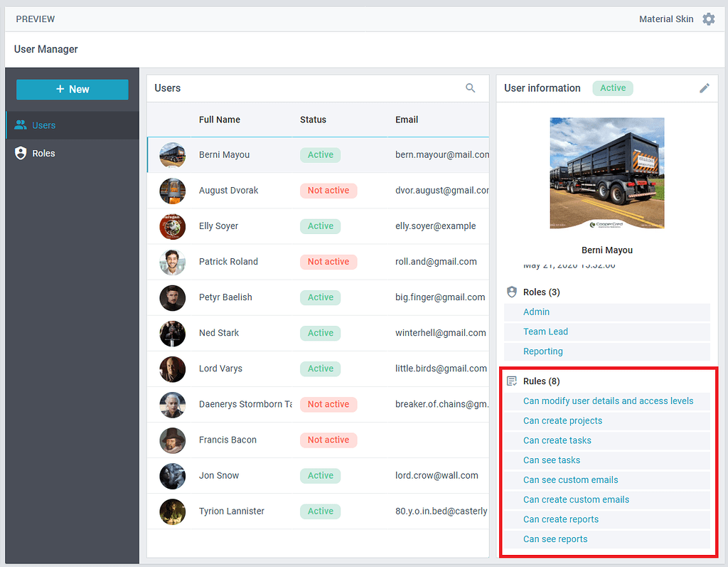This screenshot has height=567, width=728.
Task: Select the Jon Snow name cell
Action: pos(219,476)
